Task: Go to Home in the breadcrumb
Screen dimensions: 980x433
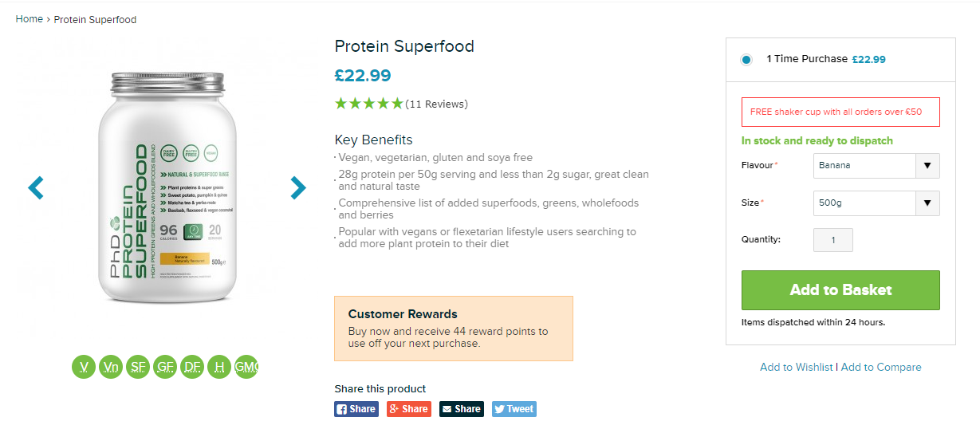Action: coord(30,19)
